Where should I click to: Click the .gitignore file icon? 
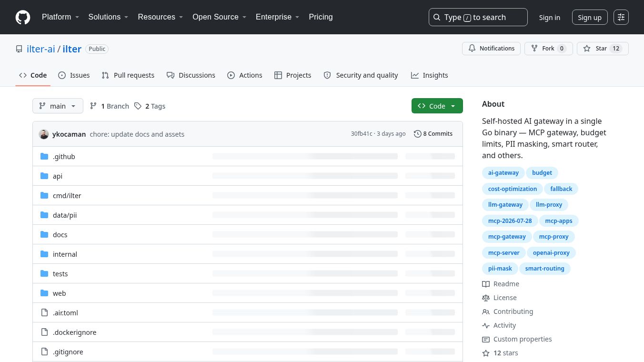(44, 352)
